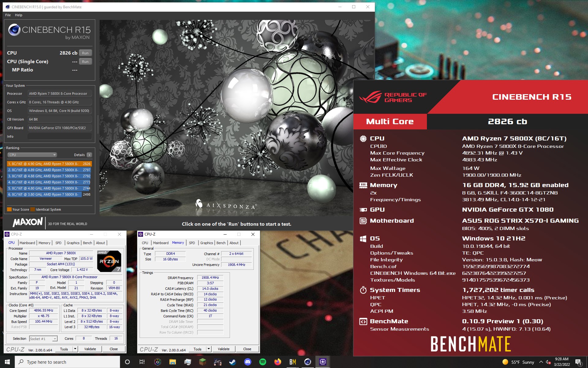Click the CPU chip icon in BenchMate panel
The image size is (588, 368).
point(363,139)
